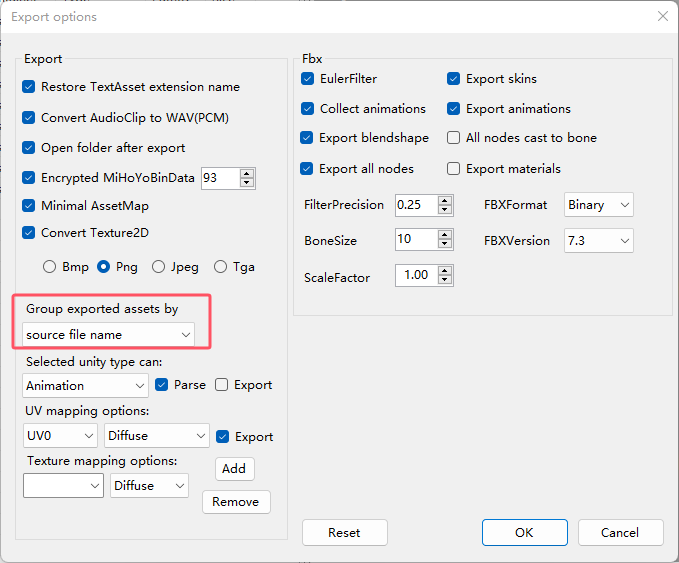Click the MiHoYoBinData key field
This screenshot has width=679, height=563.
point(220,178)
